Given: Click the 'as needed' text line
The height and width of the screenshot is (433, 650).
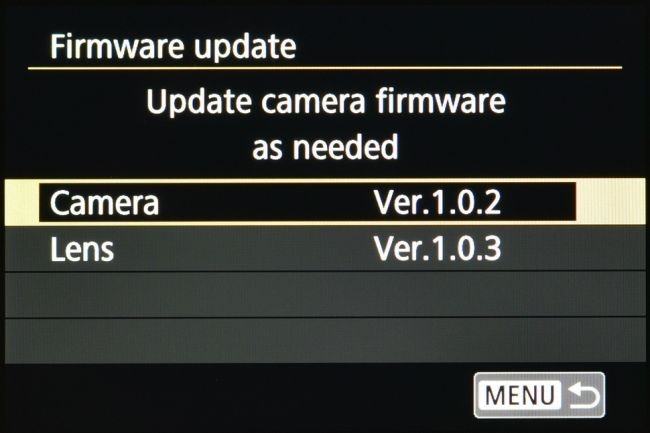Looking at the screenshot, I should [x=325, y=148].
